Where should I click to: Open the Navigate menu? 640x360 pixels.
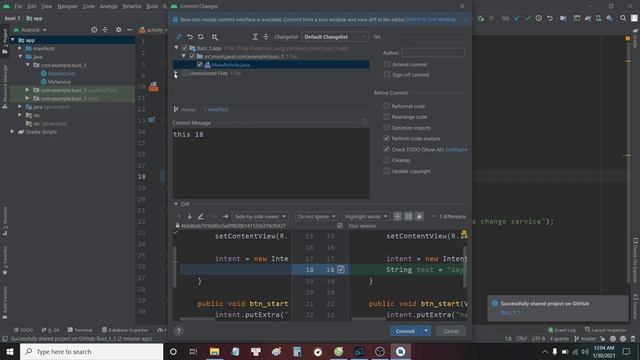67,6
